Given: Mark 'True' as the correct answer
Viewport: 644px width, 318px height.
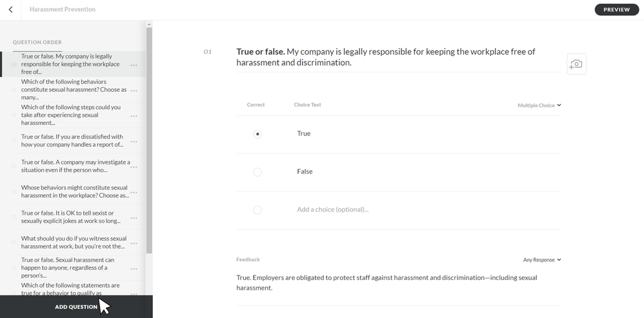Looking at the screenshot, I should tap(257, 134).
